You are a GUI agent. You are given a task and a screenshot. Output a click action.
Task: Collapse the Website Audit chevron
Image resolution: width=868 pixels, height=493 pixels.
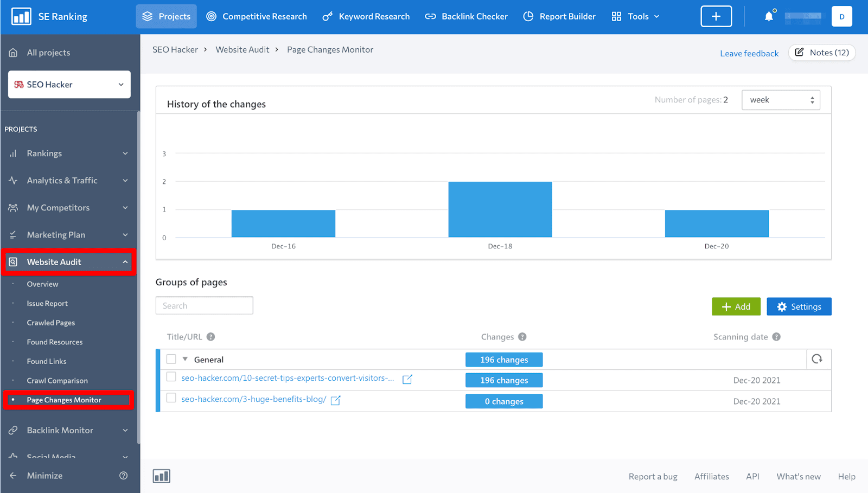[125, 262]
